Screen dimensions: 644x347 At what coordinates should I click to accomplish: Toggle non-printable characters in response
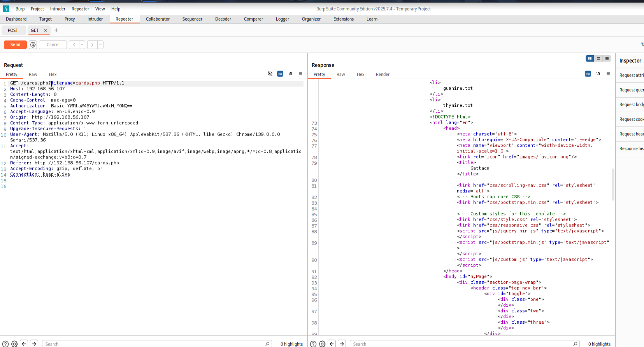[598, 74]
